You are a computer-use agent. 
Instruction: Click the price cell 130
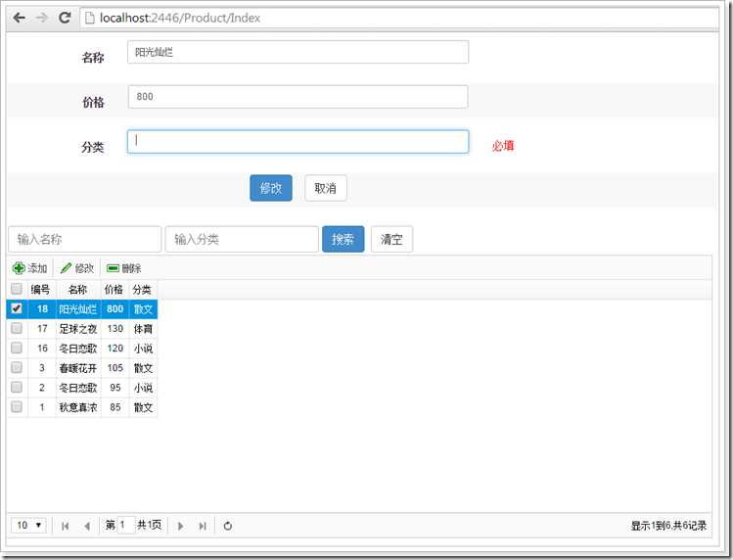pos(115,329)
